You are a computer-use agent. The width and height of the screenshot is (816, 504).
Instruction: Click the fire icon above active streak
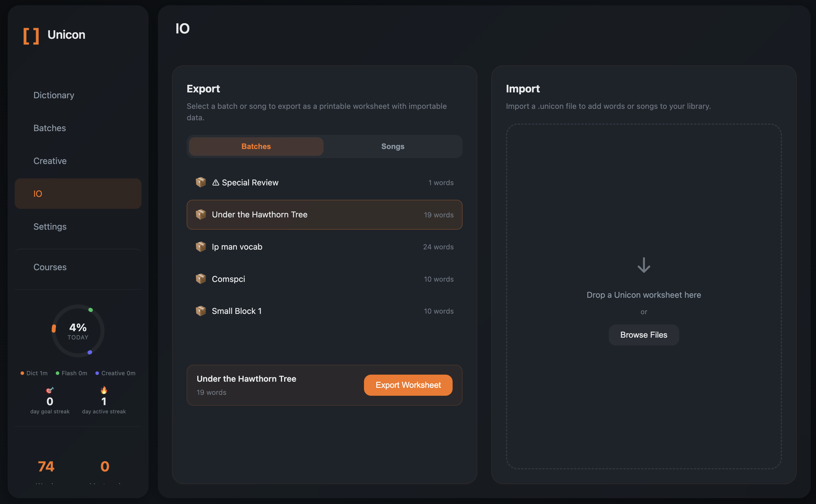point(104,390)
